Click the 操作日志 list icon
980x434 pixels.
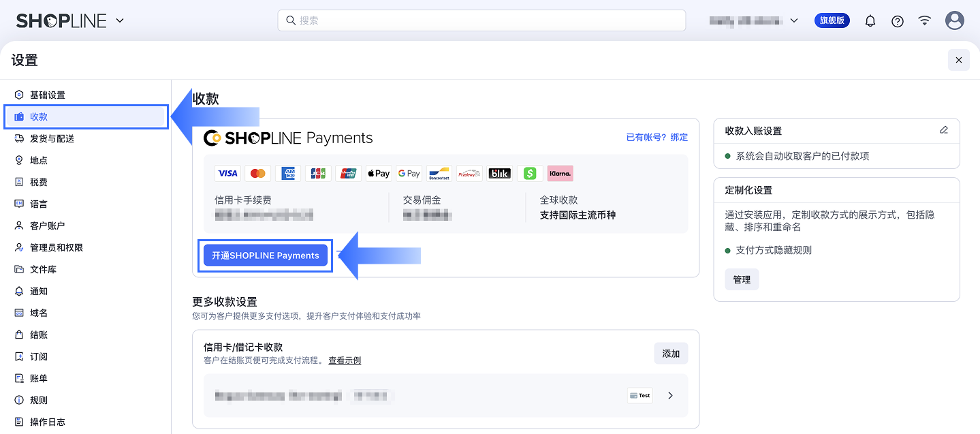pyautogui.click(x=19, y=422)
